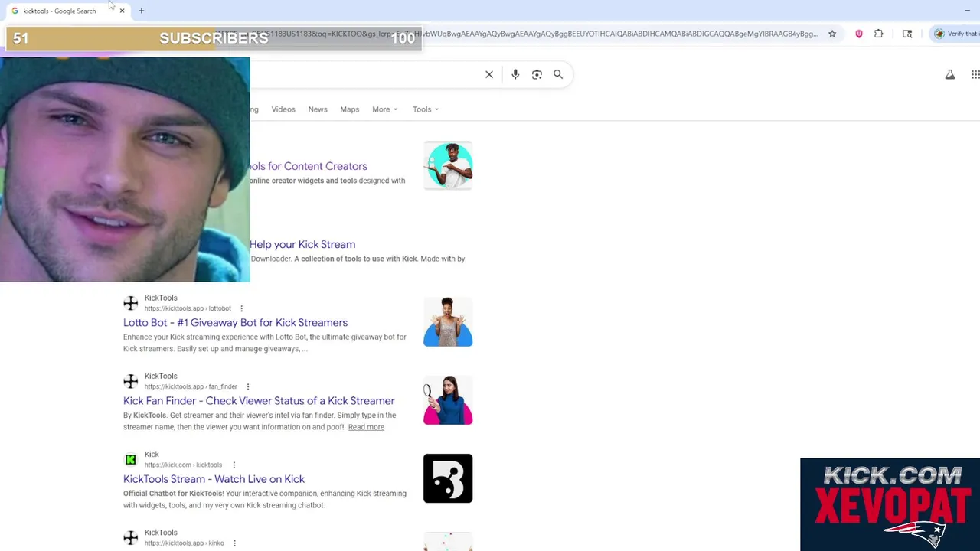Open the Google apps grid

[975, 74]
